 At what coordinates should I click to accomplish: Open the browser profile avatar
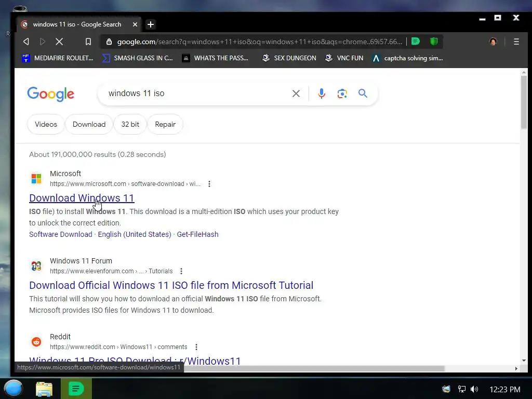click(493, 42)
